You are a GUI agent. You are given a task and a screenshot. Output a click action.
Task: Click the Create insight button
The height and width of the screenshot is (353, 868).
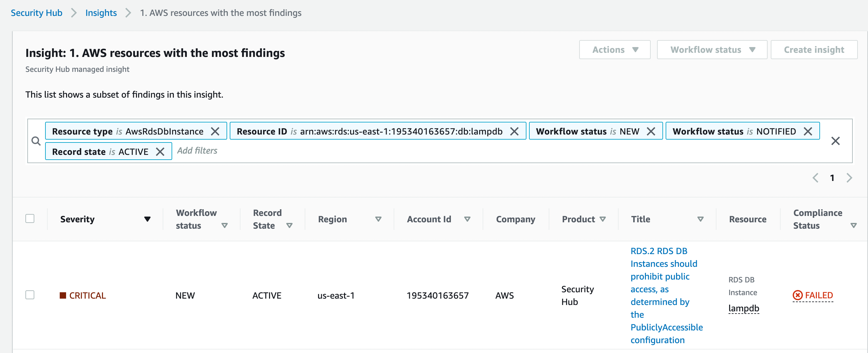[814, 49]
